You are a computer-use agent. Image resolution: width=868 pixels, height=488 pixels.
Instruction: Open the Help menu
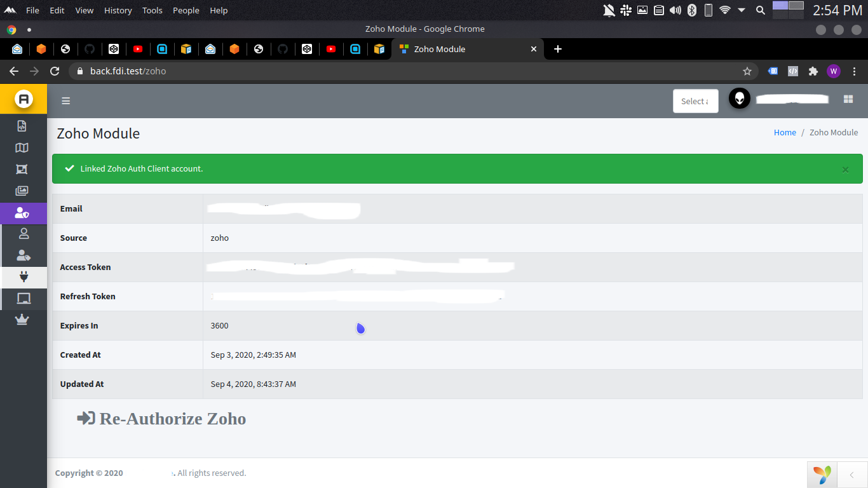coord(219,10)
